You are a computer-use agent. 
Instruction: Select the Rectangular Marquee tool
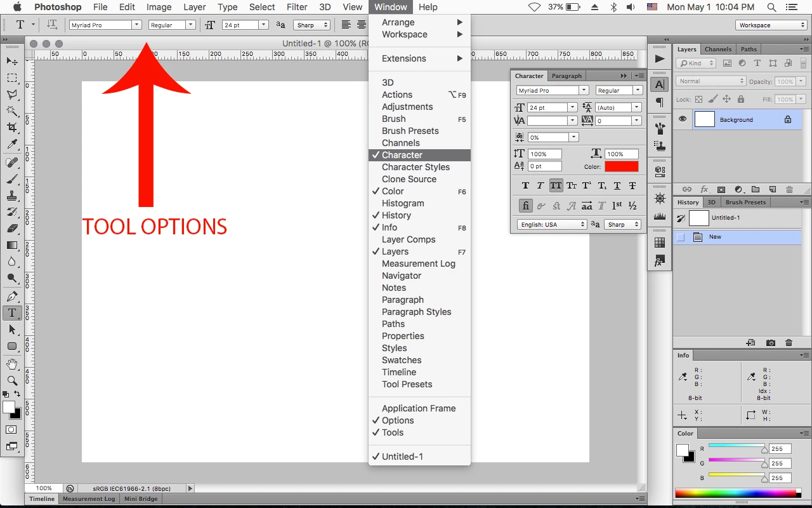(12, 77)
